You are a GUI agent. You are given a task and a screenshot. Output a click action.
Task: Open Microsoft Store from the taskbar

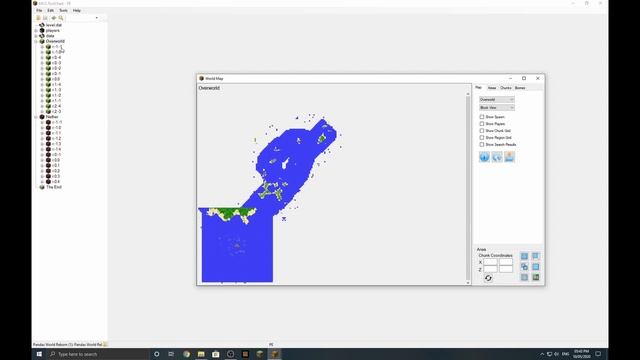click(216, 354)
